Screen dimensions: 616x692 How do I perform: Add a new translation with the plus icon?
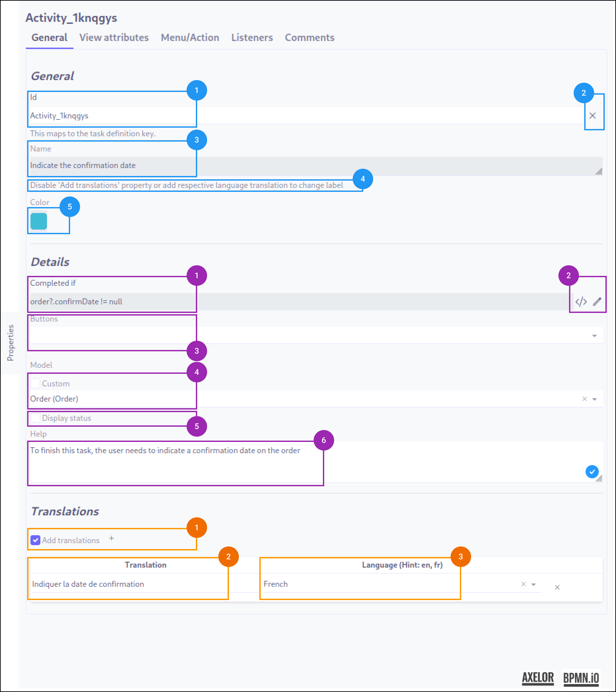click(111, 538)
